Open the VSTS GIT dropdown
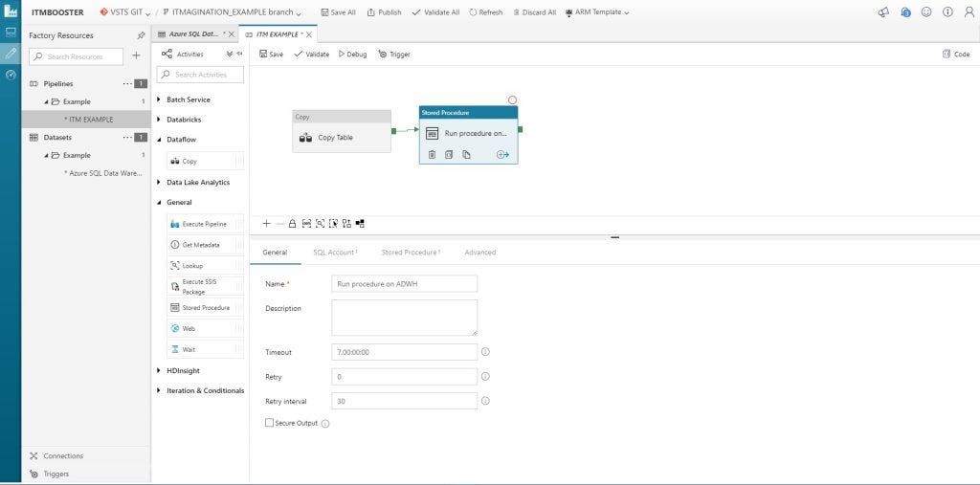 (x=125, y=12)
